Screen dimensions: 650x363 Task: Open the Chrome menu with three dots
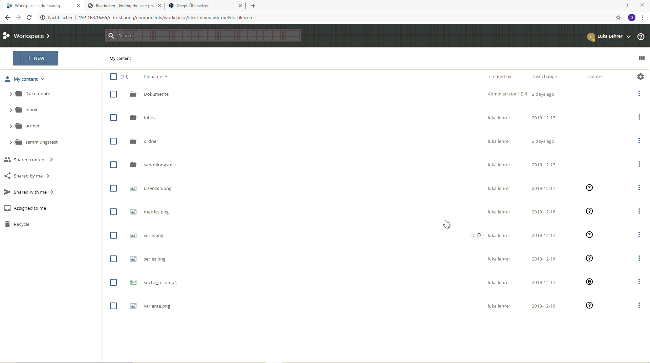[642, 17]
